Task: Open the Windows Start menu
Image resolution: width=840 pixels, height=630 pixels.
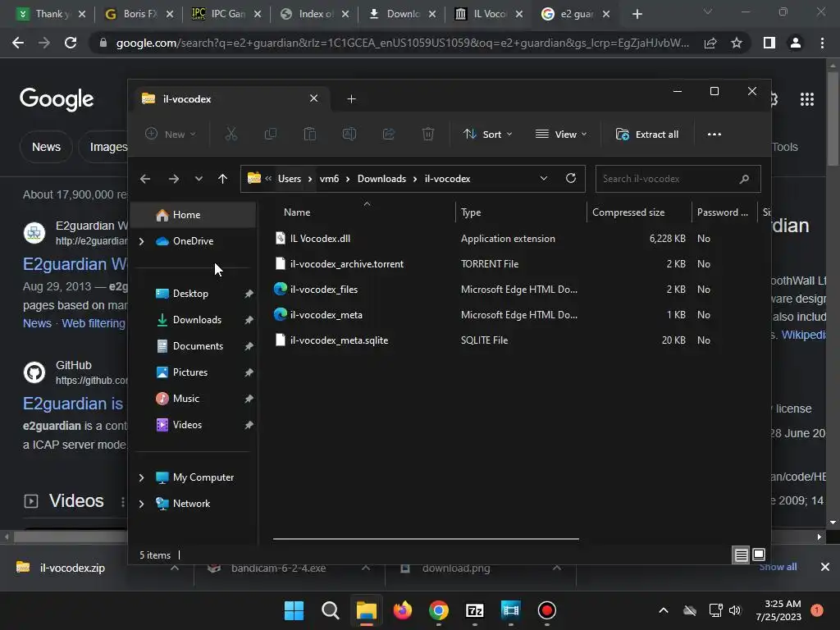Action: point(294,610)
